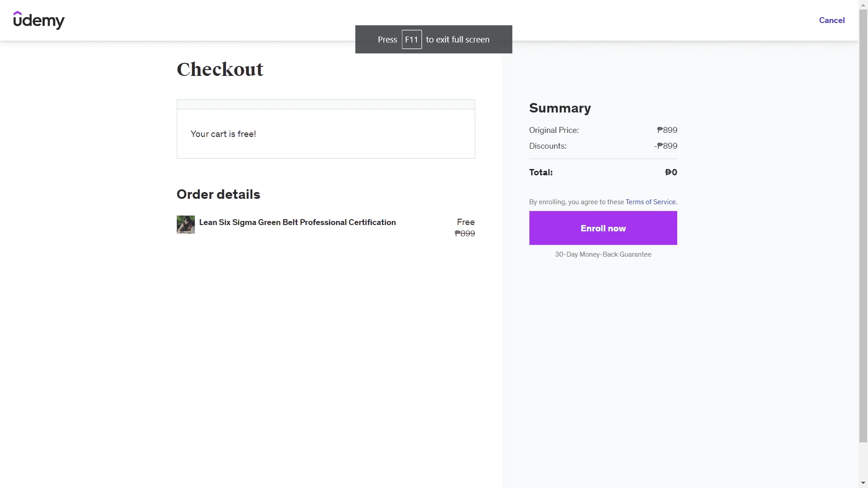
Task: Open the Terms of Service link
Action: click(x=651, y=202)
